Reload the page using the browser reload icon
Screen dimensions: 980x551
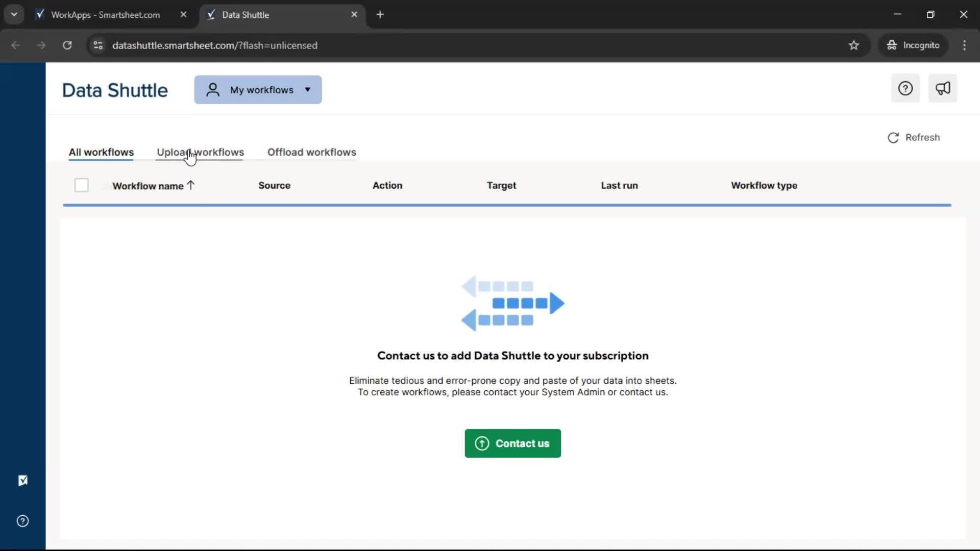tap(67, 45)
